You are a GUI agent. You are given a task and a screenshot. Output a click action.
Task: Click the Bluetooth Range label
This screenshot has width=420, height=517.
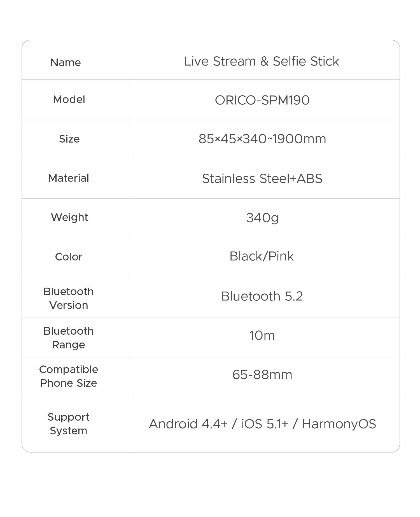[69, 338]
